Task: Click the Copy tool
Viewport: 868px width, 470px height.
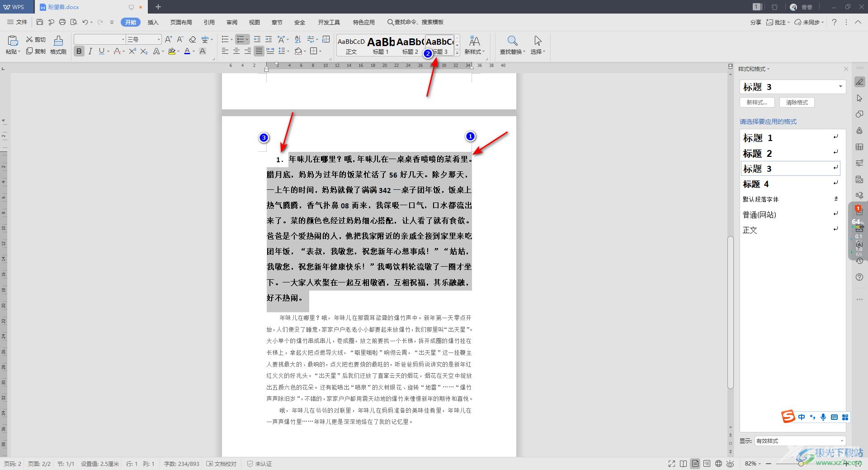Action: [36, 51]
